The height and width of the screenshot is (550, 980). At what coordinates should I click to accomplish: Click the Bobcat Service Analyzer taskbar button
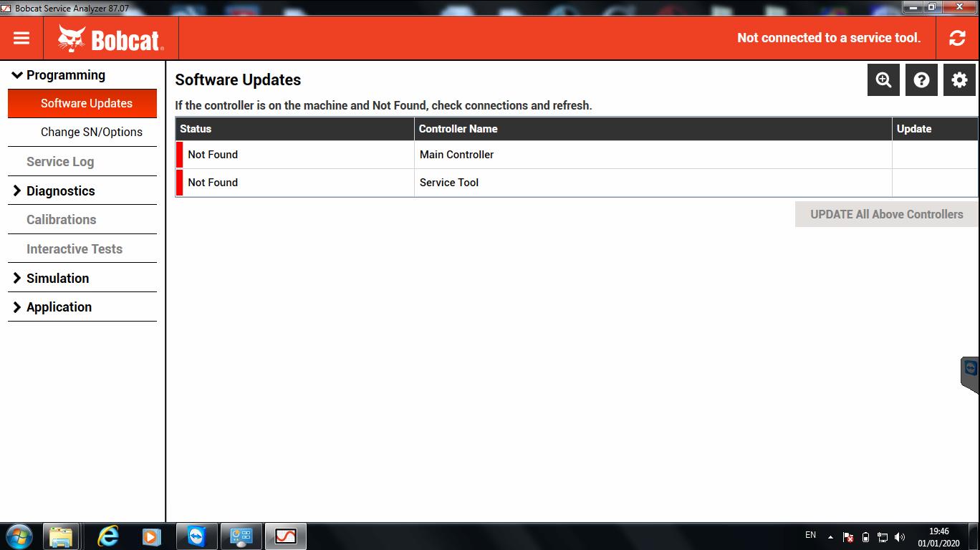coord(286,536)
